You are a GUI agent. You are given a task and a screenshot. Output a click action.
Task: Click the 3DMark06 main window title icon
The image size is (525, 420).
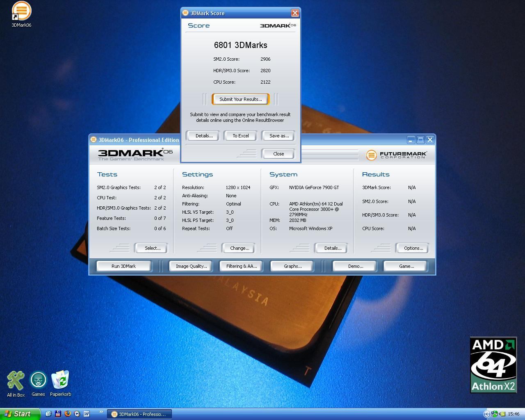tap(94, 140)
